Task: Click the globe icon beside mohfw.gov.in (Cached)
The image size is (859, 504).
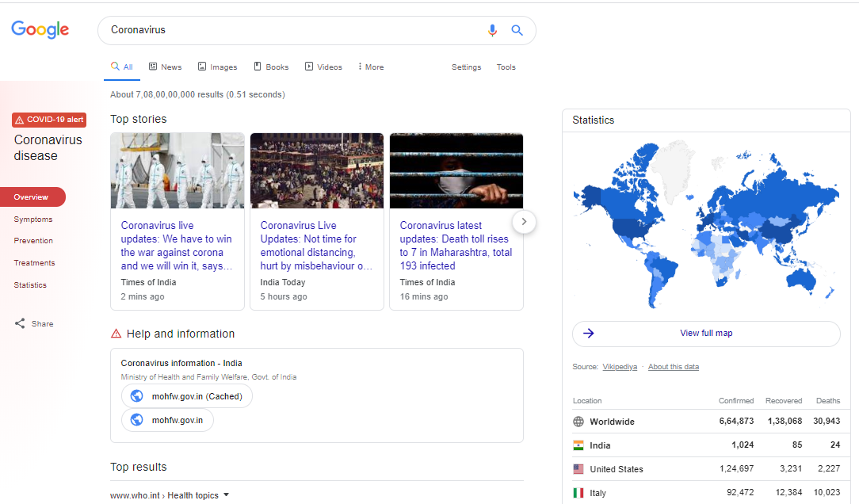Action: coord(136,396)
